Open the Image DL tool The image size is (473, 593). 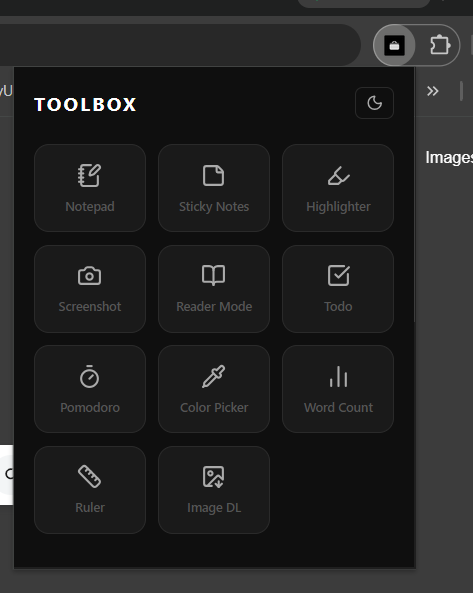click(214, 490)
